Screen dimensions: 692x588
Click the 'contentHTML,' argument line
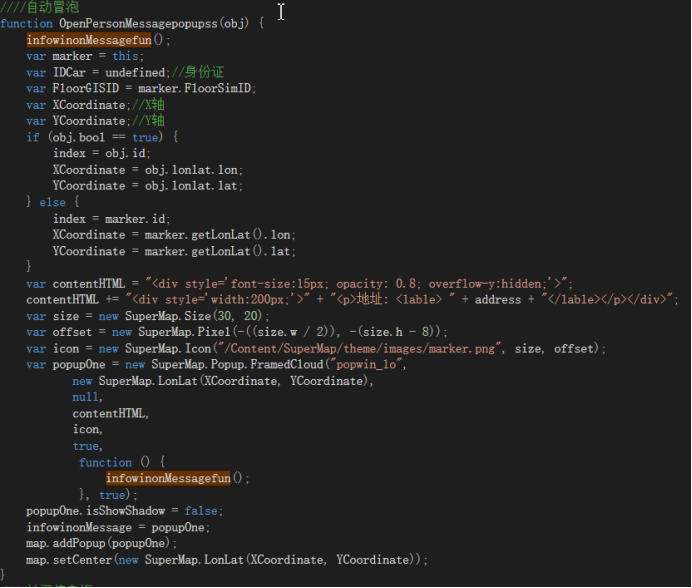click(x=111, y=414)
